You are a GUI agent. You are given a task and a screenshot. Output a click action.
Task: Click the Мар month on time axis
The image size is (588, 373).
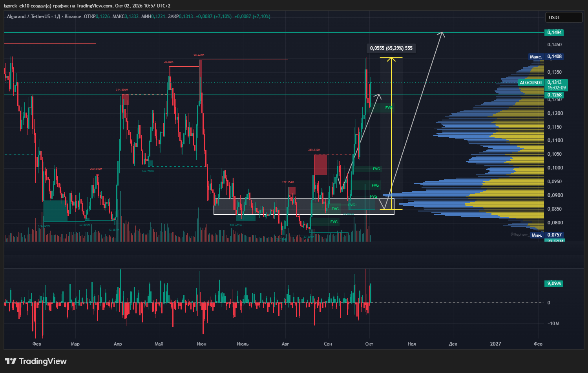pos(75,344)
